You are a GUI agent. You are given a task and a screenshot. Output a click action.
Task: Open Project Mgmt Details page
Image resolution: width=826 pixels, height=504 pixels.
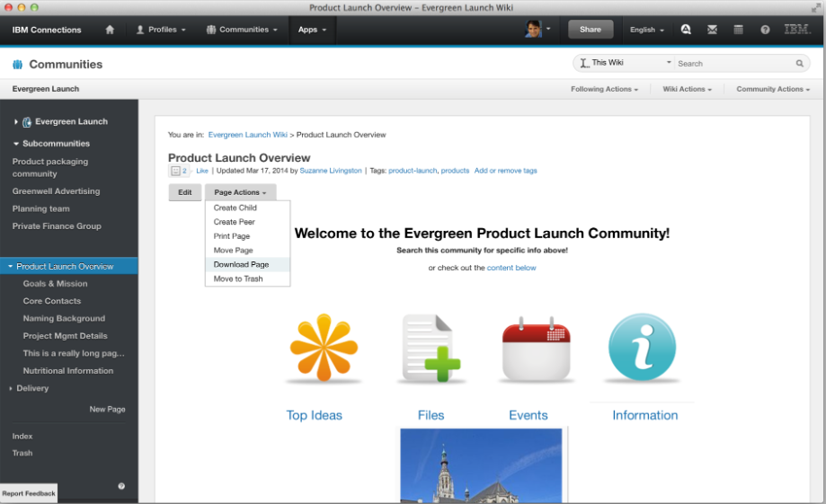(x=66, y=335)
